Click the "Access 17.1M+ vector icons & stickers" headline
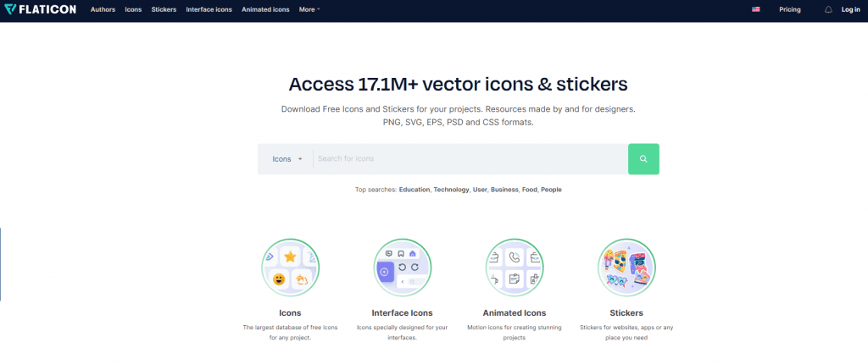 tap(459, 84)
